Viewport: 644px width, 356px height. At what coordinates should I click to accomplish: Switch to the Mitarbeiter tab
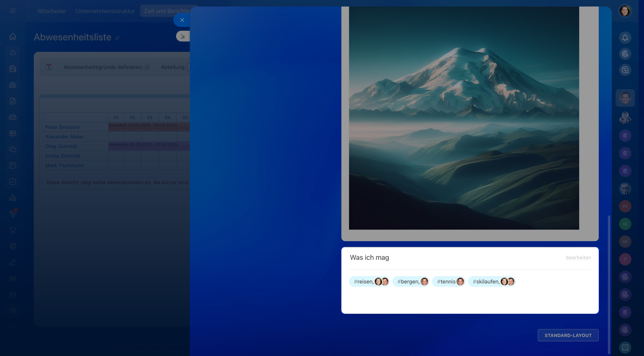52,11
